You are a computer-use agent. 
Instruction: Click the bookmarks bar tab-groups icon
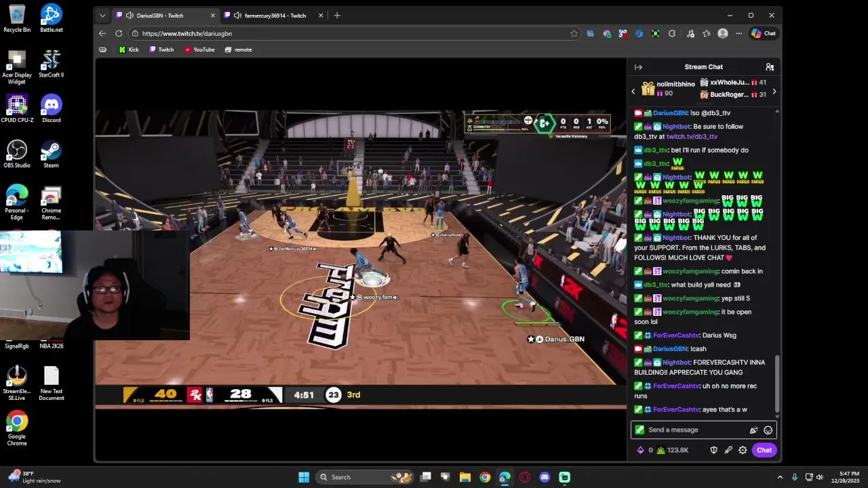[x=102, y=49]
